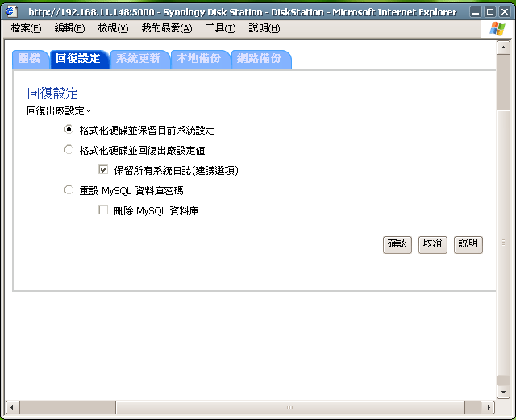The height and width of the screenshot is (420, 516).
Task: Click the Windows flag logo icon
Action: [497, 29]
